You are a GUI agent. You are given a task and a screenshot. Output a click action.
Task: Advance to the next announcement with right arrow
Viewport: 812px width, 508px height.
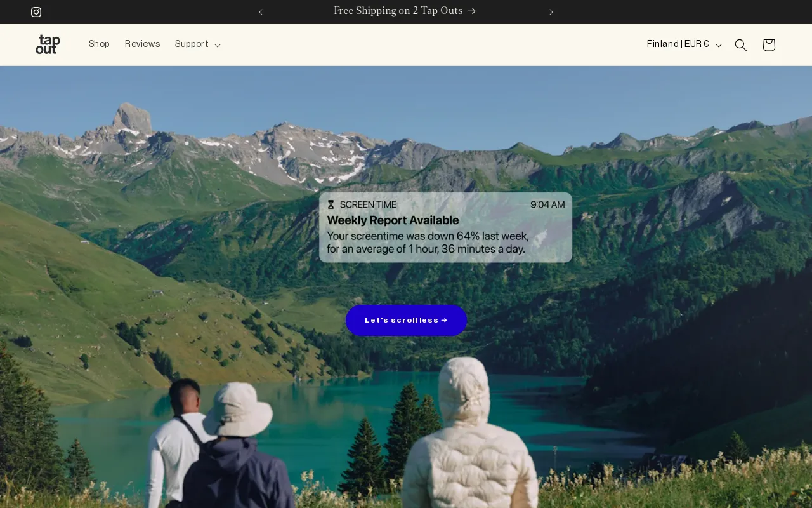click(x=551, y=12)
